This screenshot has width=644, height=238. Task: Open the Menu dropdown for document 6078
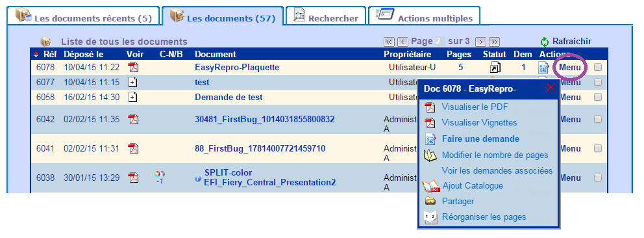570,68
